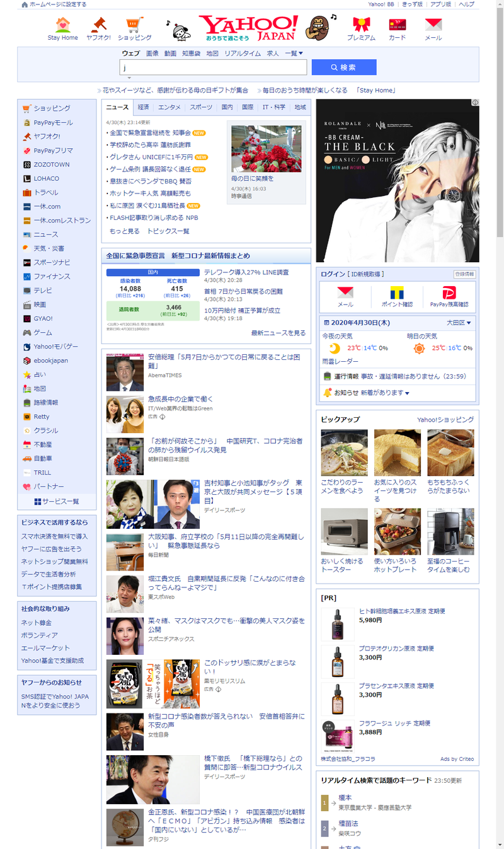
Task: Click the PayPayフリマ sidebar icon
Action: point(27,151)
